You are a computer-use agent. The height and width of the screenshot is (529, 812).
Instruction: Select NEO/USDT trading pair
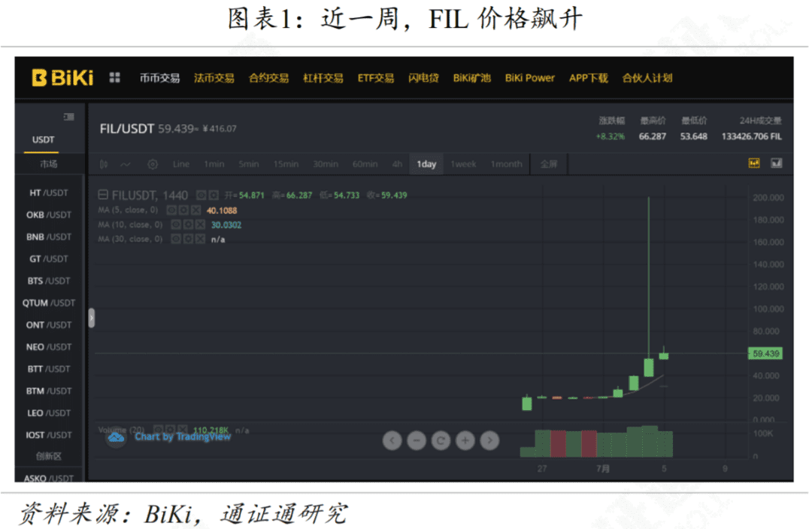[x=49, y=347]
